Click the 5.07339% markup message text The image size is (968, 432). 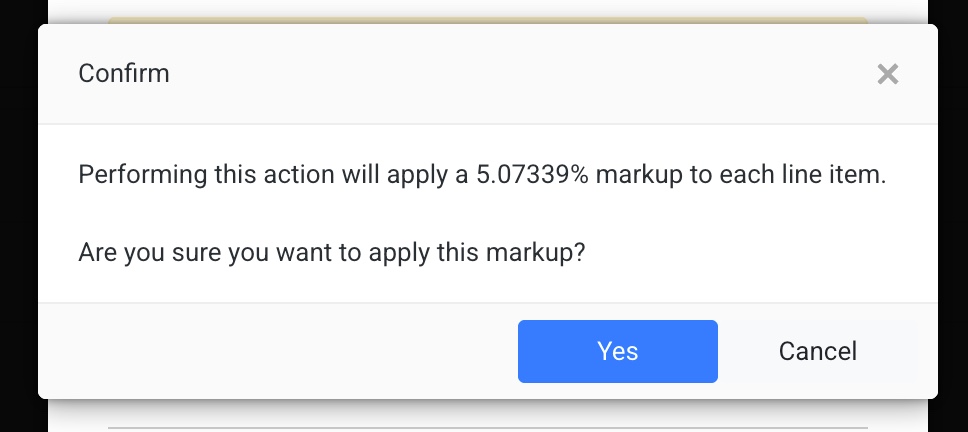click(482, 175)
